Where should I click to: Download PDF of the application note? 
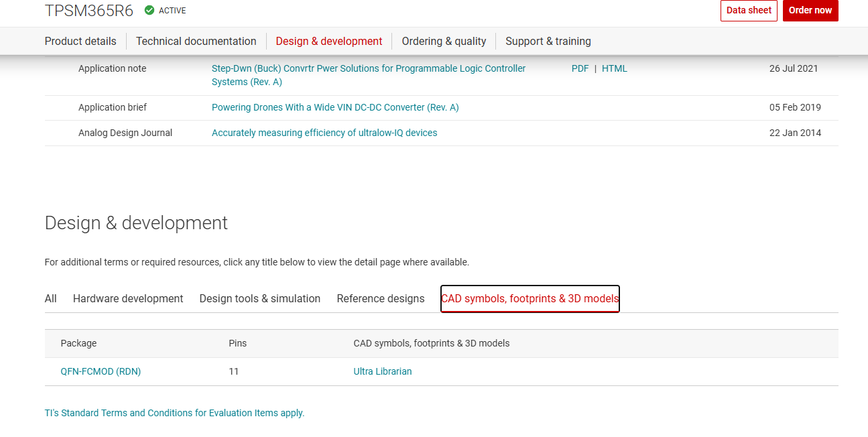(580, 68)
